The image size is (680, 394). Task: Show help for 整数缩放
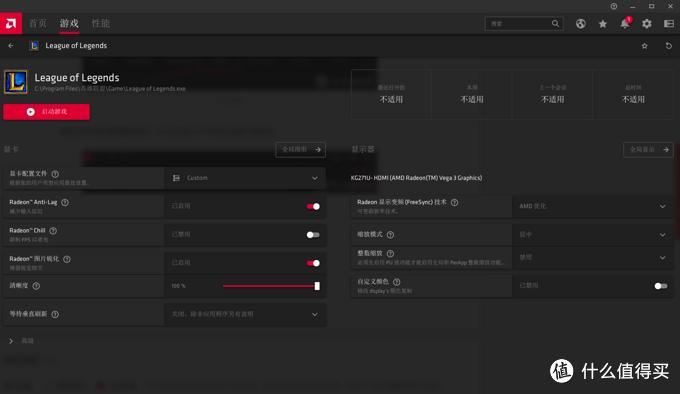390,254
